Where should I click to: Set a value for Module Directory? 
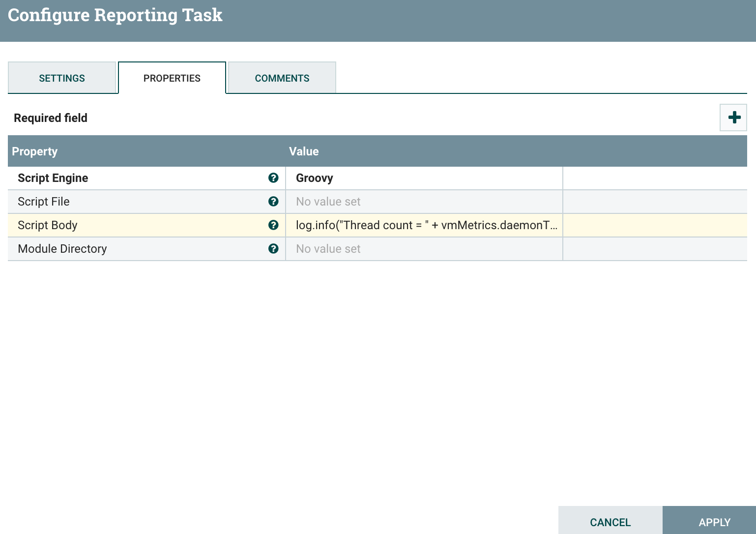[x=424, y=249]
